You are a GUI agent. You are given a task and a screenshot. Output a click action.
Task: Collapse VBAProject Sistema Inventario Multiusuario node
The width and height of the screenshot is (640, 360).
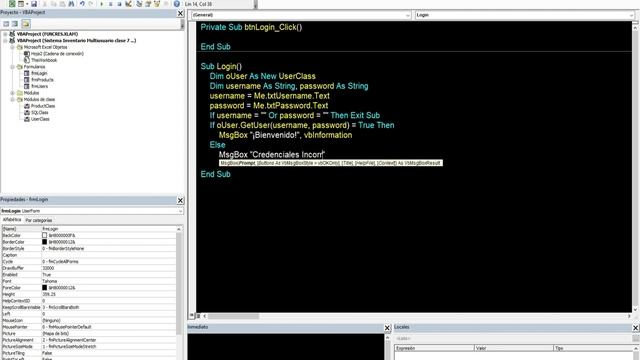(x=5, y=40)
